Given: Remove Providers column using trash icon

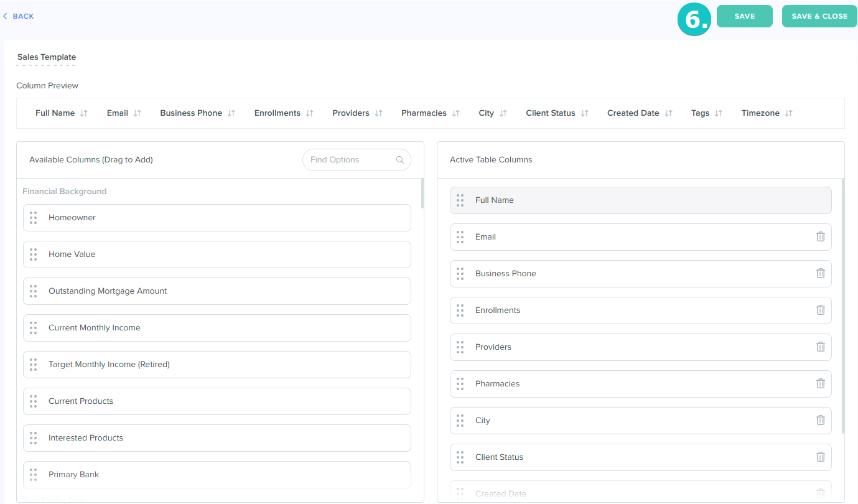Looking at the screenshot, I should pos(821,347).
